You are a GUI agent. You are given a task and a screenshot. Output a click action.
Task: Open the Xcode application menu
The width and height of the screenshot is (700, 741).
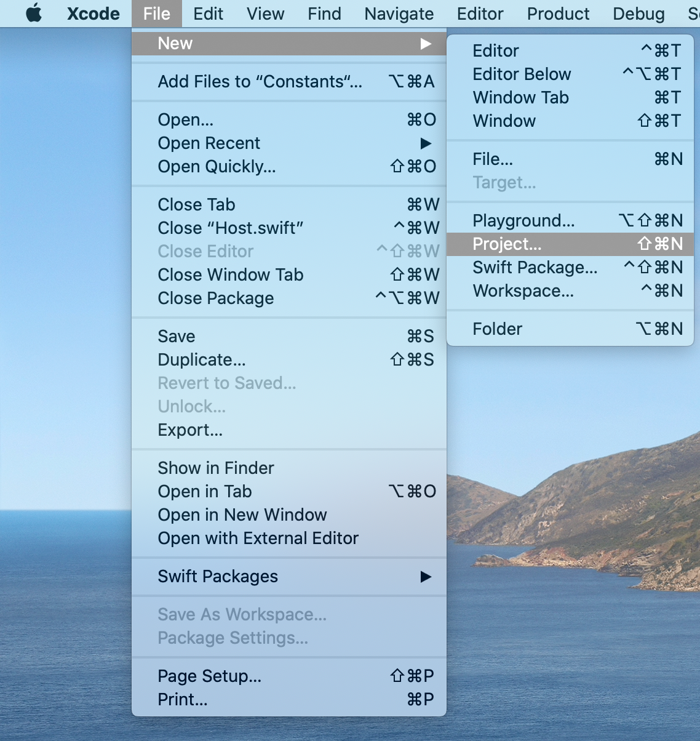(x=93, y=14)
